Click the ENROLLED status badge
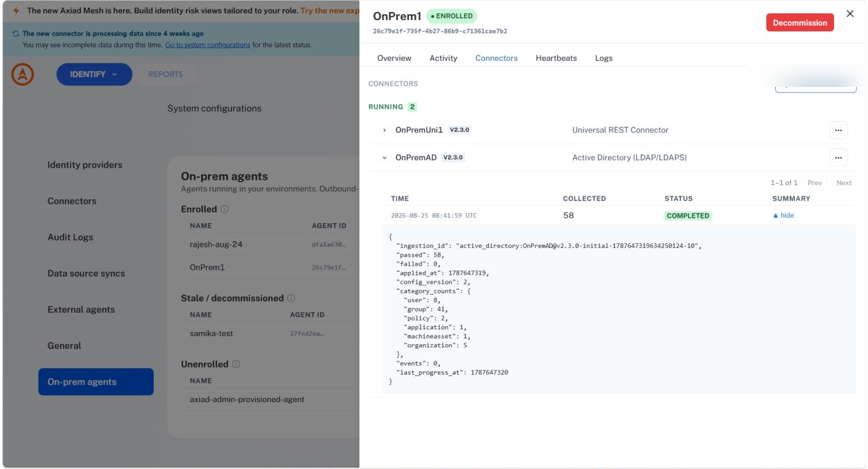 click(x=452, y=16)
